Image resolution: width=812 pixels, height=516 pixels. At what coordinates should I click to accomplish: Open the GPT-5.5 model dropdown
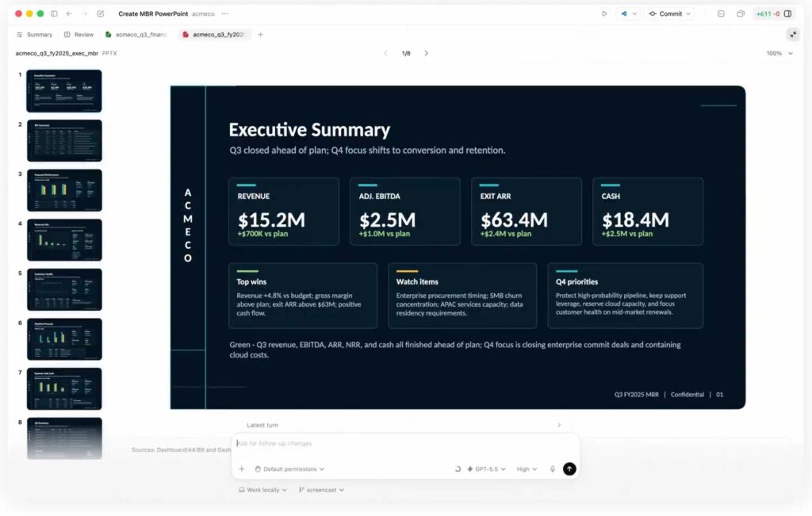pyautogui.click(x=486, y=469)
